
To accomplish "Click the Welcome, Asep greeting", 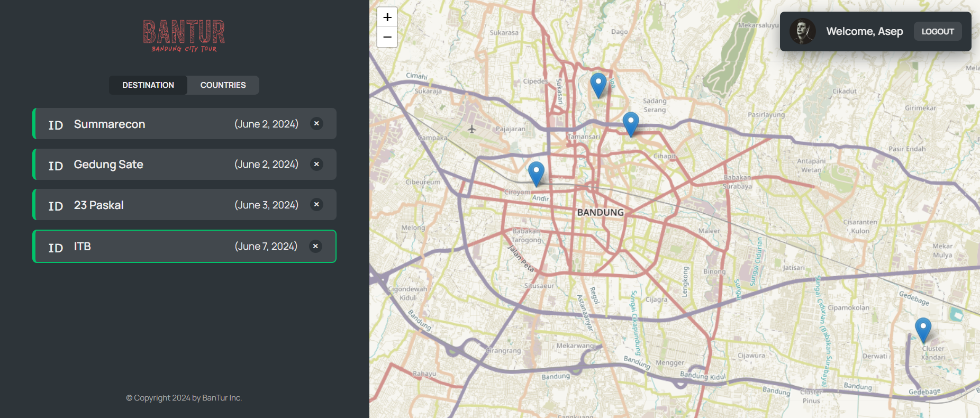I will (865, 31).
